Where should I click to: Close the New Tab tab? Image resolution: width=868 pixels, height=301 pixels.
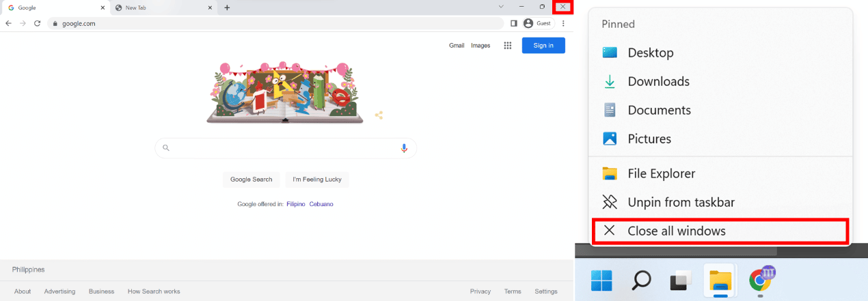(x=211, y=8)
